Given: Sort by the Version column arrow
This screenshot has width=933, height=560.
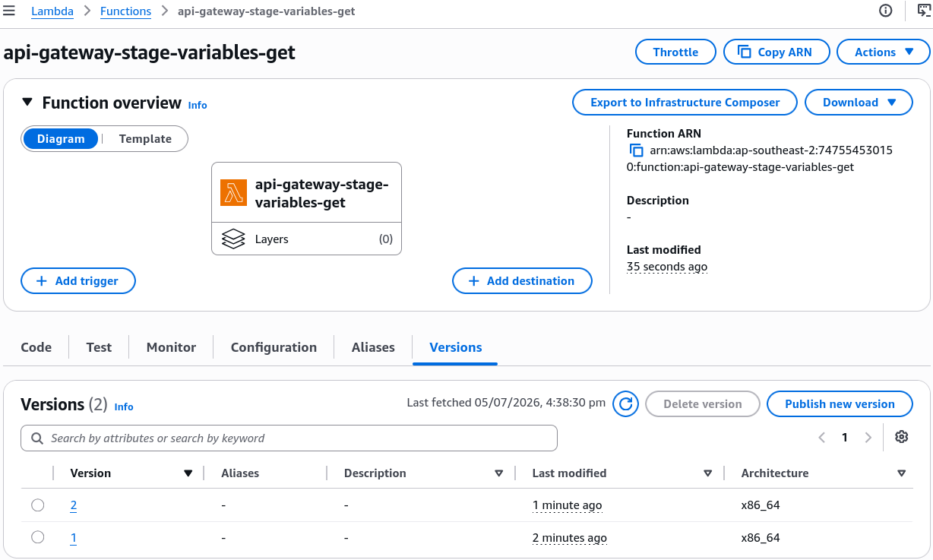Looking at the screenshot, I should pyautogui.click(x=188, y=473).
